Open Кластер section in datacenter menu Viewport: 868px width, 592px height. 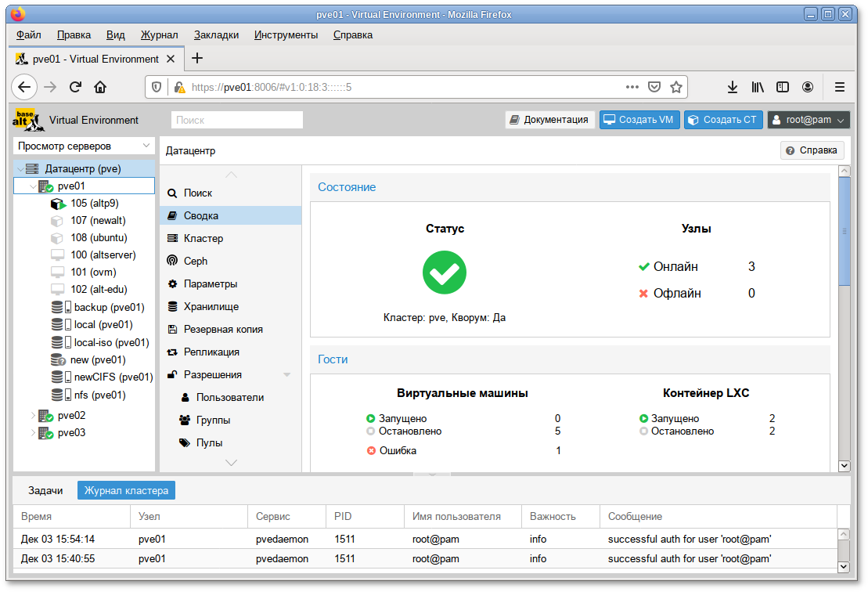230,238
